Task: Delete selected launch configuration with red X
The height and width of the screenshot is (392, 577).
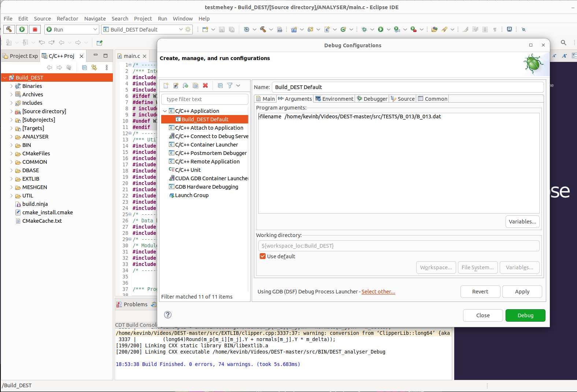Action: tap(206, 85)
